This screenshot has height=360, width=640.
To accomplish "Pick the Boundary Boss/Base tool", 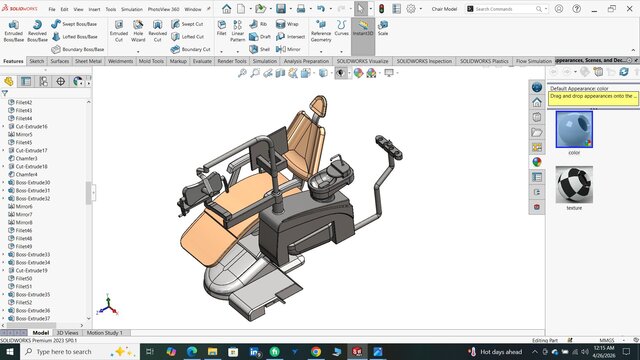I will (x=78, y=49).
